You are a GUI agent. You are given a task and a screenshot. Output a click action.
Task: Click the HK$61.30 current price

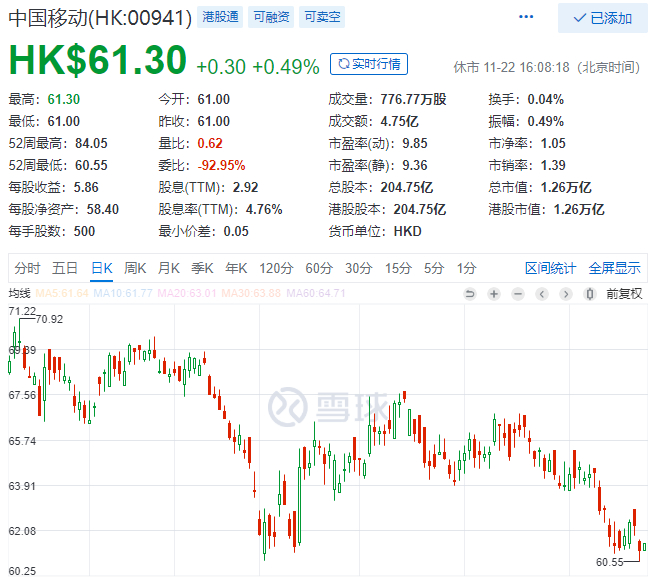(x=98, y=60)
